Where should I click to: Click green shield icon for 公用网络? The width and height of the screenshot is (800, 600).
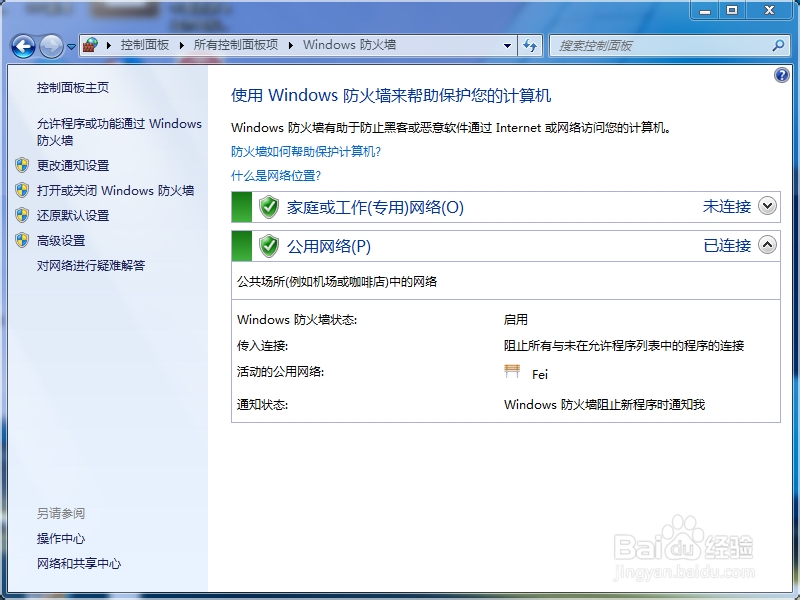tap(268, 246)
